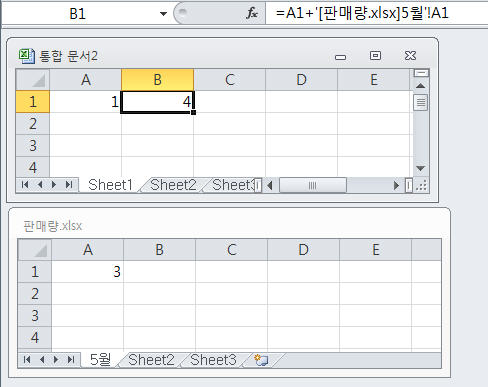
Task: Go to last sheet in 통합 문서2
Action: tap(69, 185)
